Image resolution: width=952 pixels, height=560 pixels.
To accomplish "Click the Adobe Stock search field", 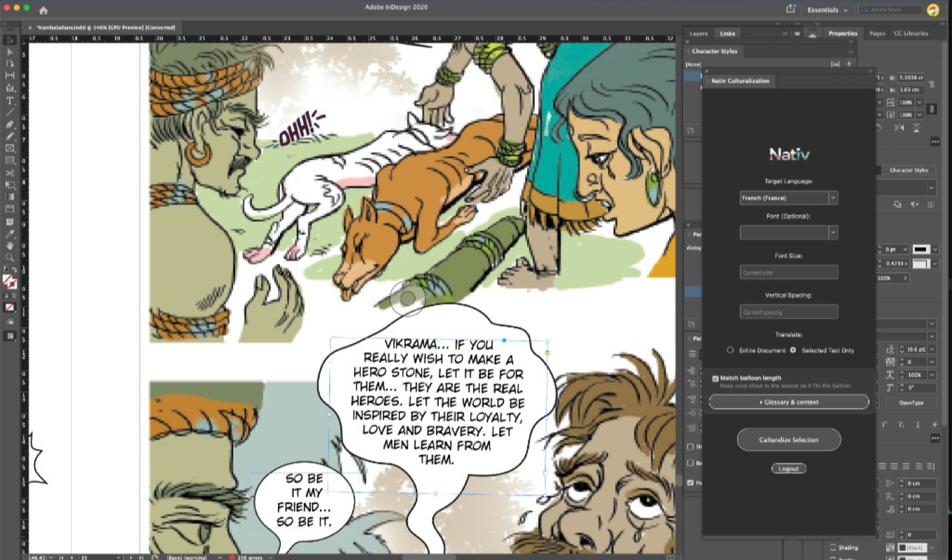I will [889, 10].
